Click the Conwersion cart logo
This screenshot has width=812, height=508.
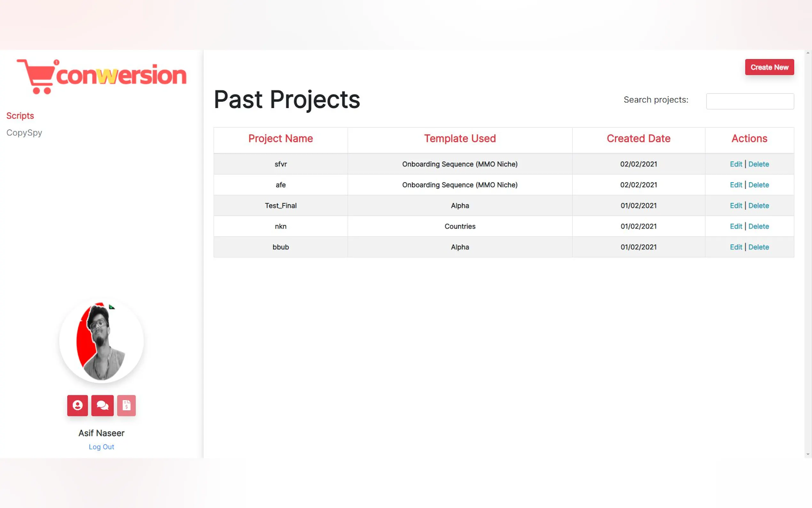point(101,76)
